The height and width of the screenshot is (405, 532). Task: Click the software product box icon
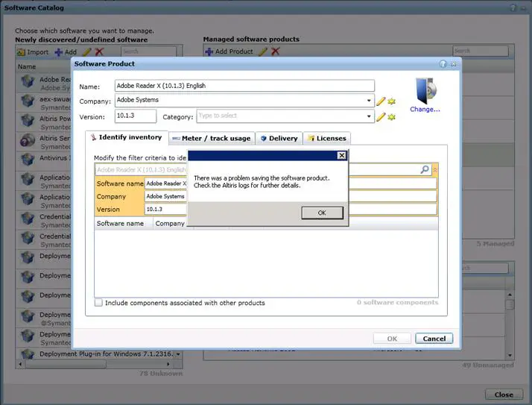(x=425, y=91)
